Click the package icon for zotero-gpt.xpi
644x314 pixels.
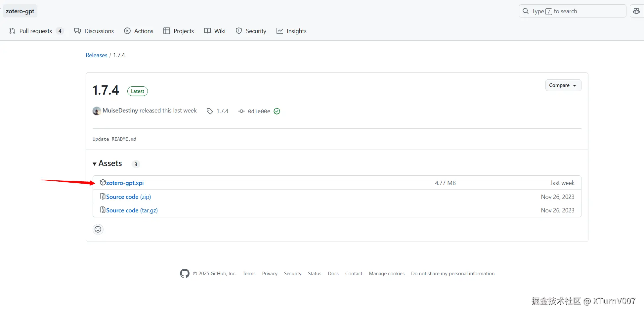click(x=103, y=183)
